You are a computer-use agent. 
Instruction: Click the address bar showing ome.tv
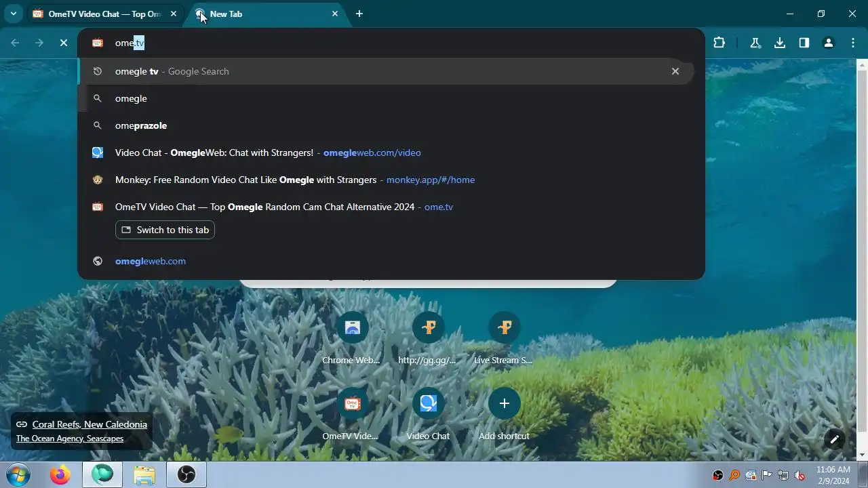point(391,43)
